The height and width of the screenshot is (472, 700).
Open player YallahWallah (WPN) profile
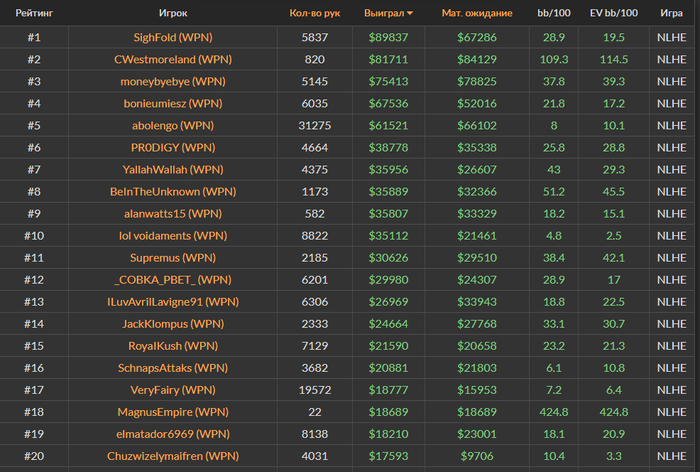pos(173,169)
